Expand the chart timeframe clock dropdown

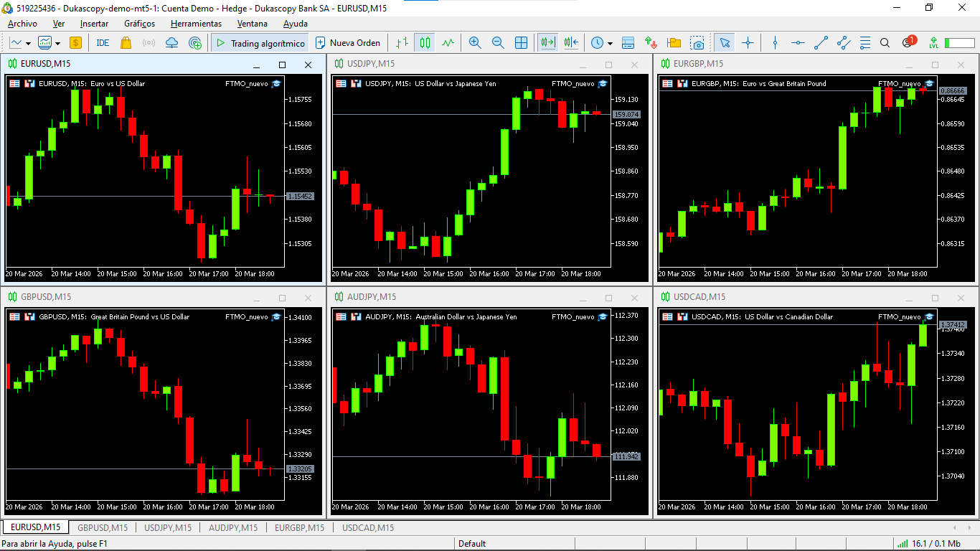[610, 43]
